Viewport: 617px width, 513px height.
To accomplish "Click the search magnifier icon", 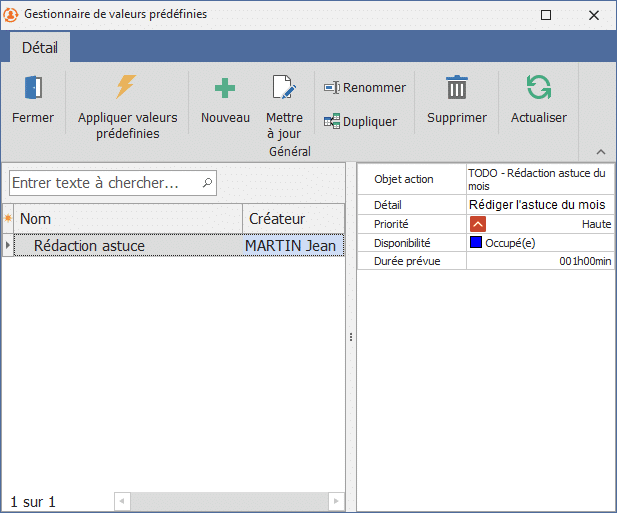I will [x=207, y=183].
